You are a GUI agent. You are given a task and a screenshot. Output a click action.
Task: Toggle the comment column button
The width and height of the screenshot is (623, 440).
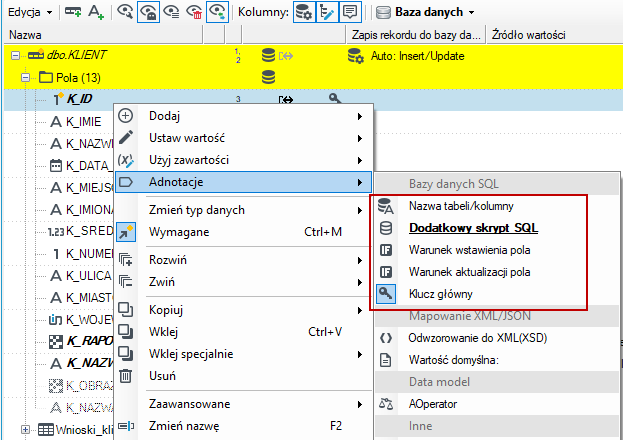(x=350, y=12)
